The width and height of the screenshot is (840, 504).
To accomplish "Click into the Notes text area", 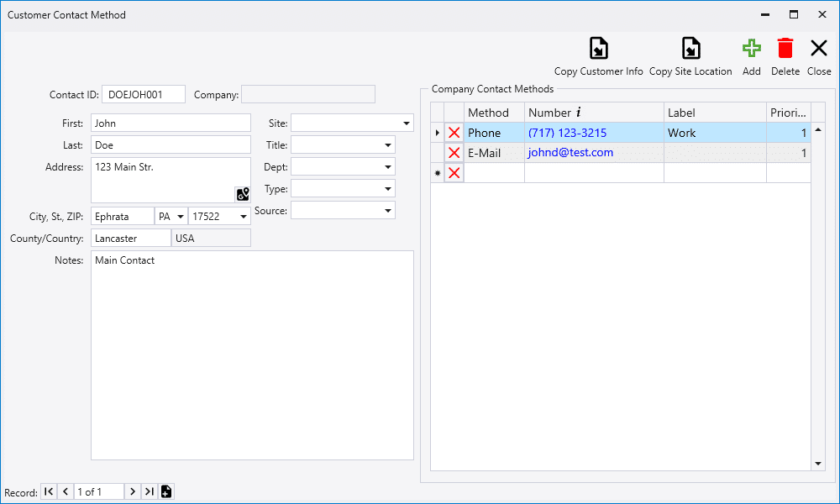I will tap(252, 353).
